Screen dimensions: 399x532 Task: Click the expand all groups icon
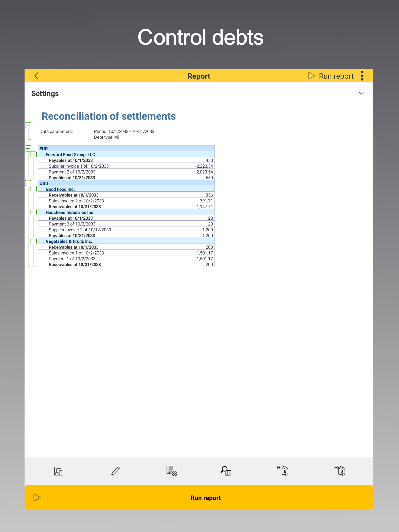click(283, 471)
